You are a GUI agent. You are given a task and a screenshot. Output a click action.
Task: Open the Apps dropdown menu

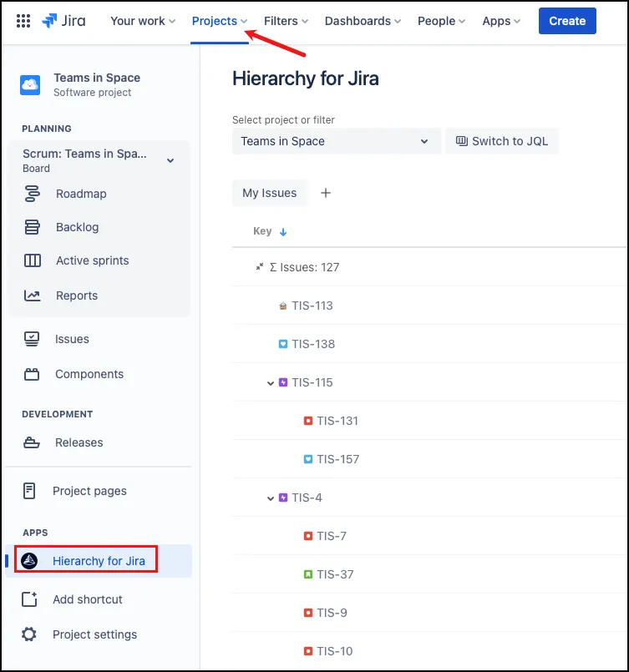coord(501,21)
